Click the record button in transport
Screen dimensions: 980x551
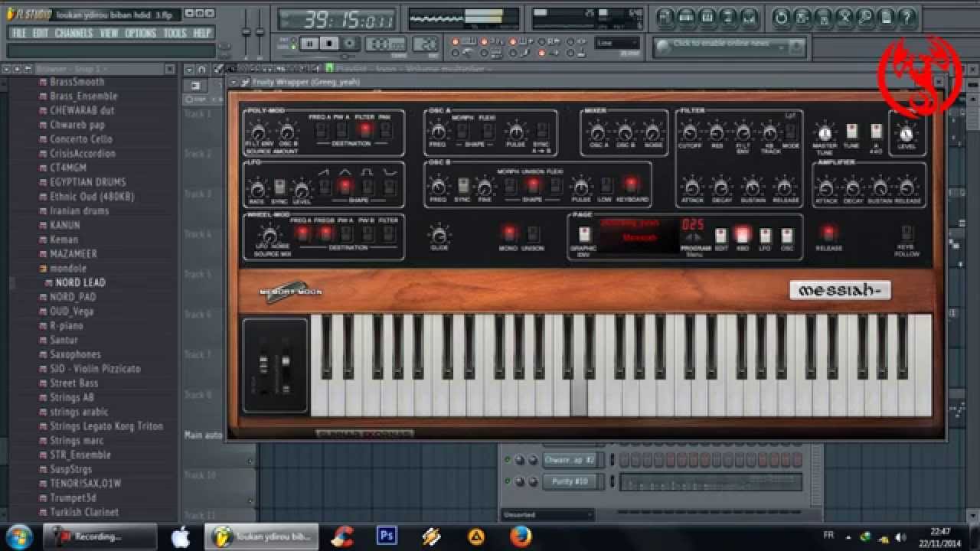tap(350, 44)
